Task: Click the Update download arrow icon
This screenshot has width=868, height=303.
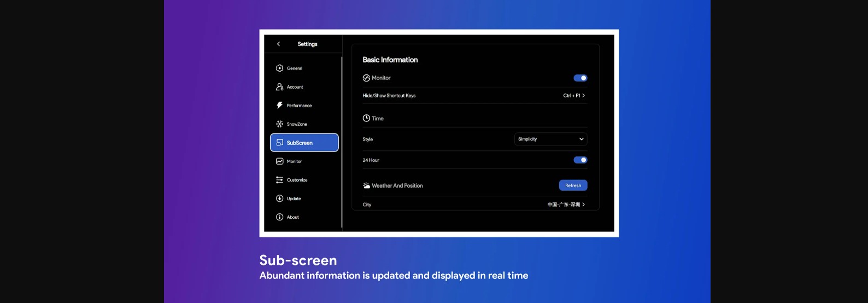Action: [280, 199]
